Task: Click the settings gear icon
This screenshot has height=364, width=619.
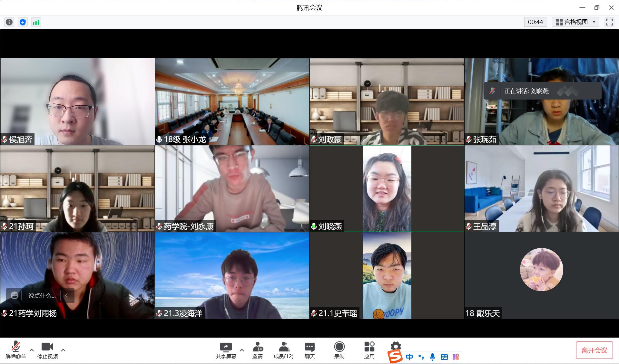Action: pyautogui.click(x=396, y=346)
